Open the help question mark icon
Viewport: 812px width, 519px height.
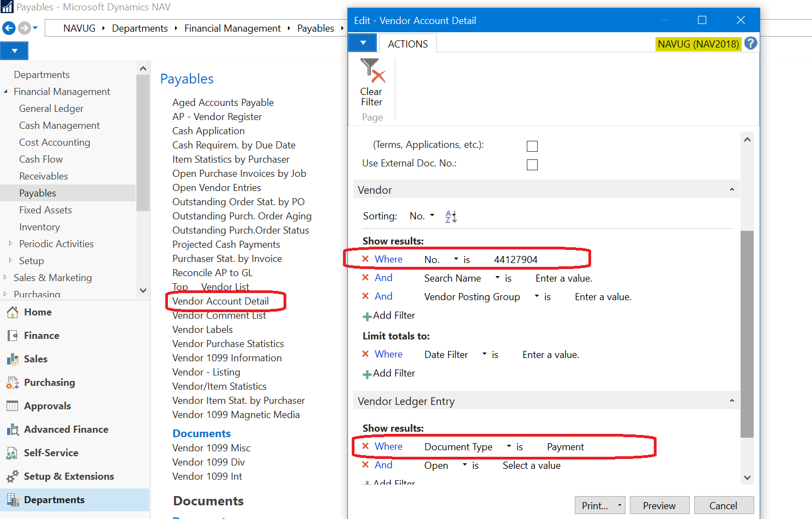click(750, 43)
